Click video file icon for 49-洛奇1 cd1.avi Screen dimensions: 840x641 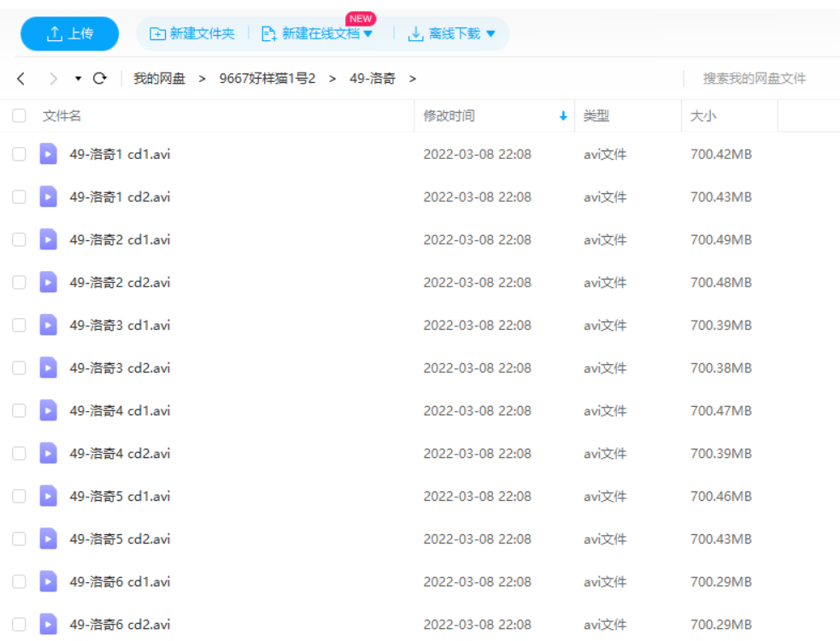49,155
